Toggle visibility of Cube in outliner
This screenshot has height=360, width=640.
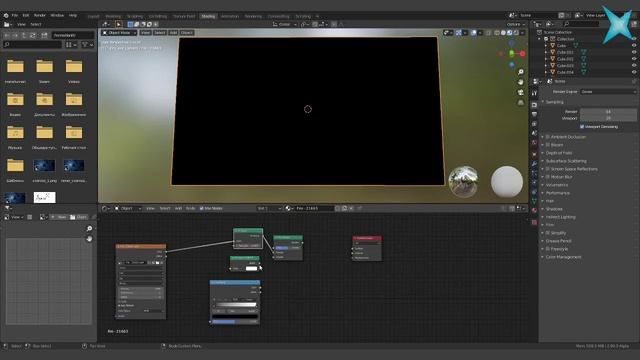point(634,46)
